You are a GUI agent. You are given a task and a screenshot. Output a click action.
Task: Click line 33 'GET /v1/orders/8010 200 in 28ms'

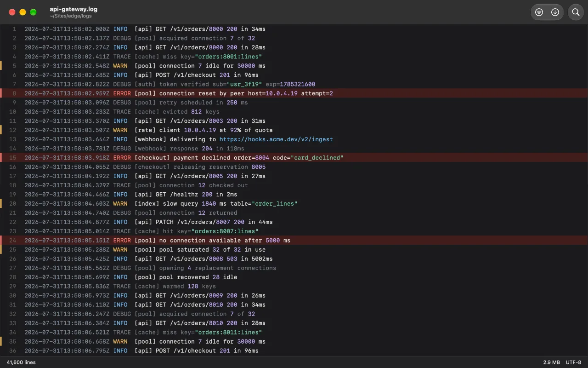coord(294,323)
